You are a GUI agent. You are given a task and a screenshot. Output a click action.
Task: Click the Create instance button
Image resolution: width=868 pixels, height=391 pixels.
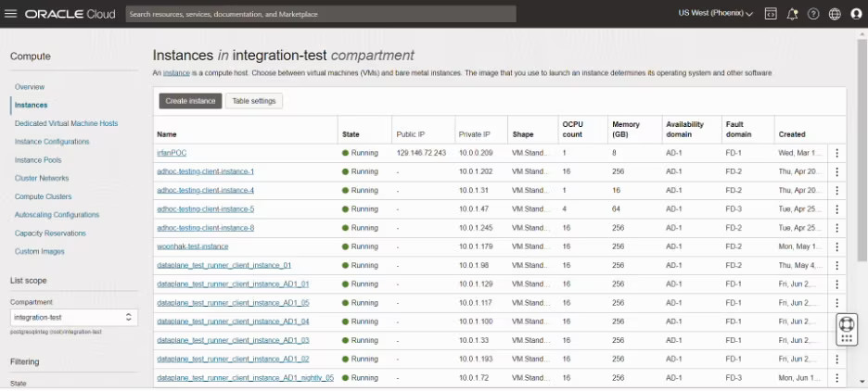tap(190, 101)
